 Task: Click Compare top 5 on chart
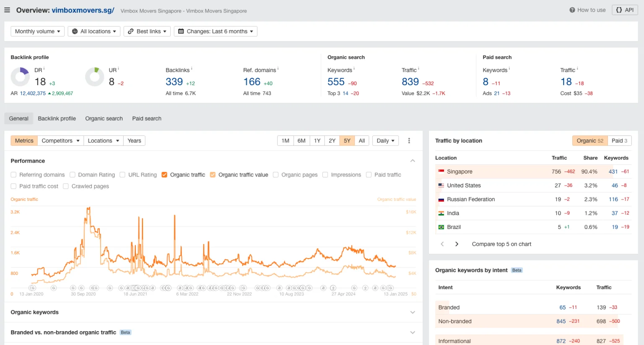coord(501,244)
